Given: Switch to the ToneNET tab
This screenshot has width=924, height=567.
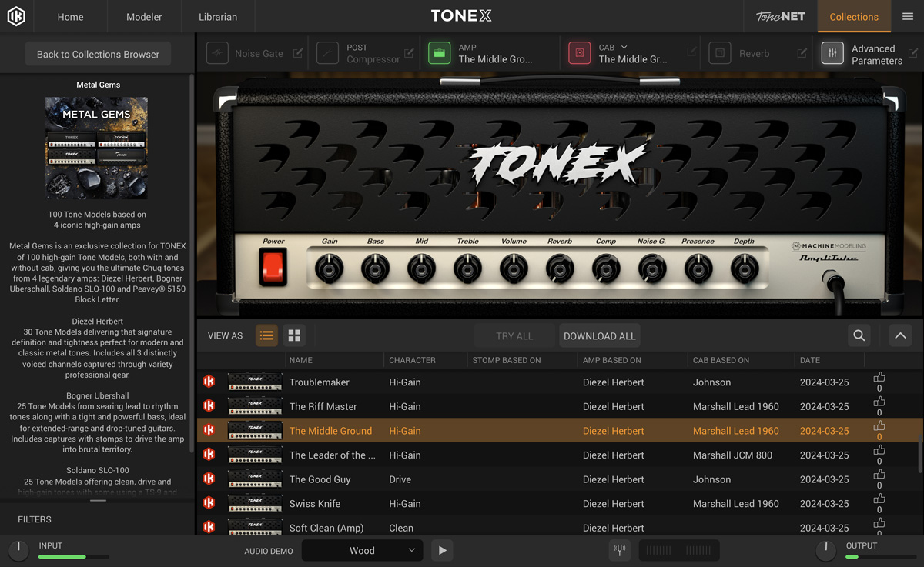Looking at the screenshot, I should [x=778, y=15].
